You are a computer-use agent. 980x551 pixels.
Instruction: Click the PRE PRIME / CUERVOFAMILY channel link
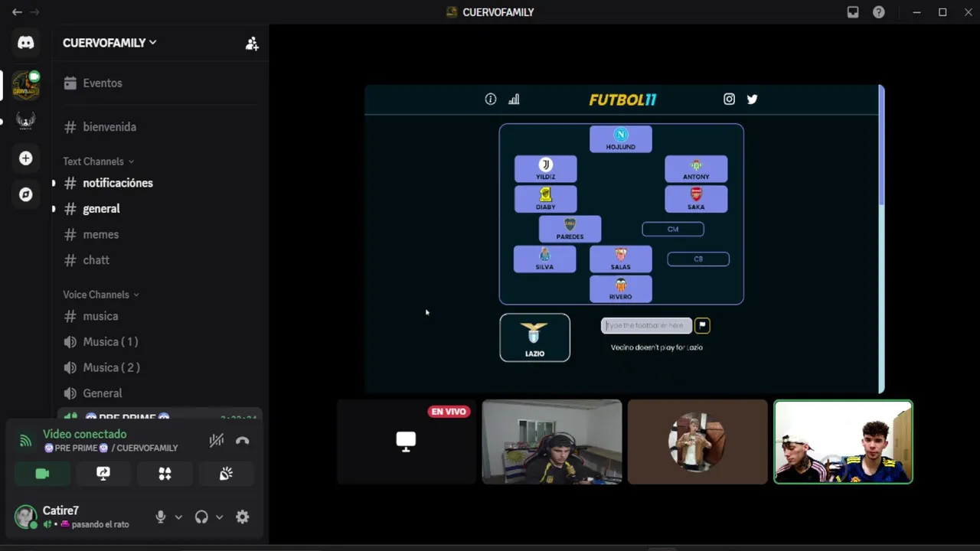coord(110,448)
